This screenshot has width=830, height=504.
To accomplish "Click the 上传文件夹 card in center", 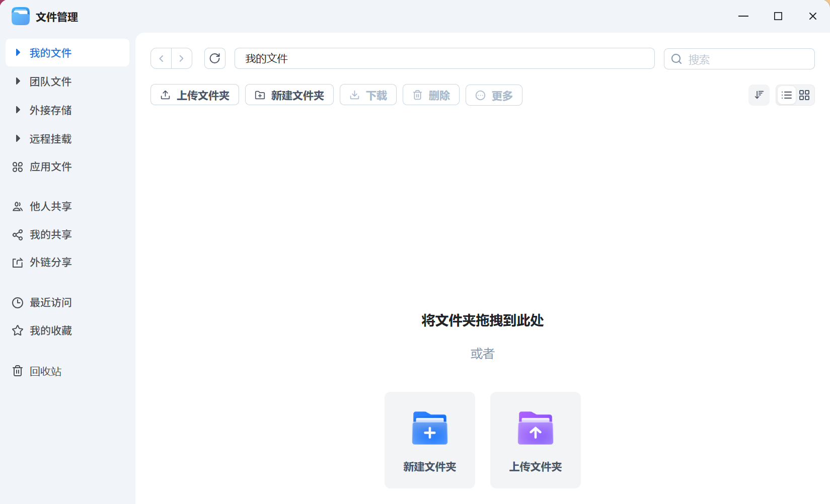I will [535, 440].
